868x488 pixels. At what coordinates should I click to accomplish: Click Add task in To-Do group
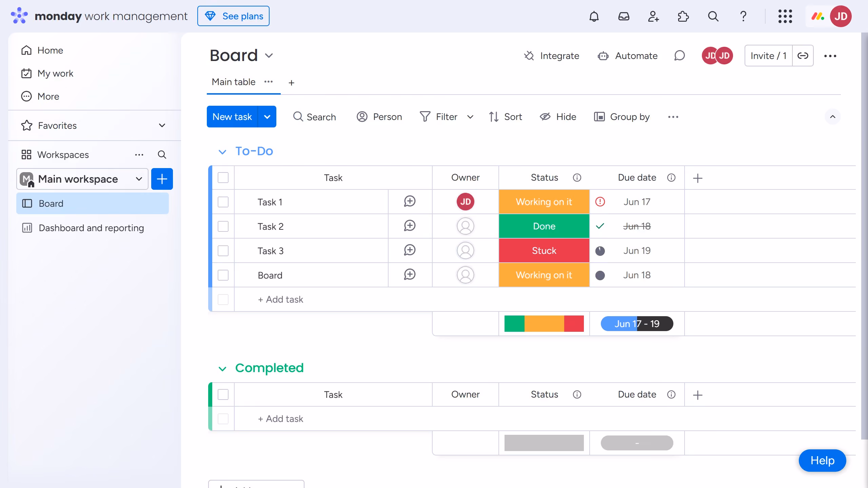tap(280, 300)
